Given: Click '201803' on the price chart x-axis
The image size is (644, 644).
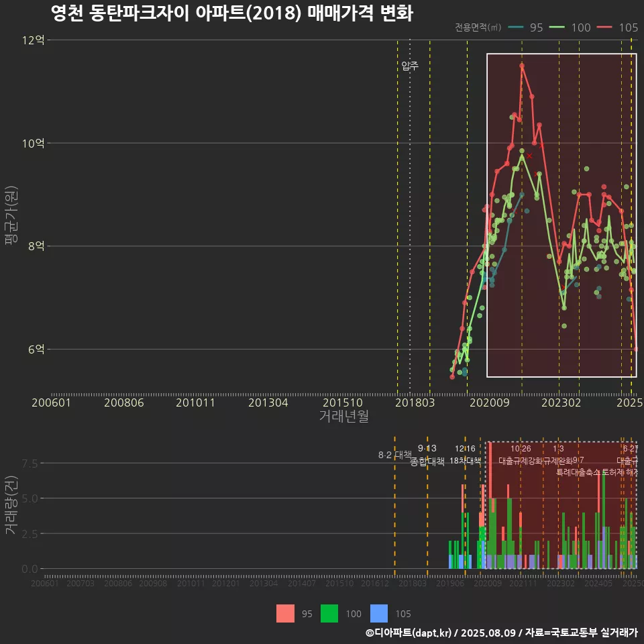Looking at the screenshot, I should (415, 402).
